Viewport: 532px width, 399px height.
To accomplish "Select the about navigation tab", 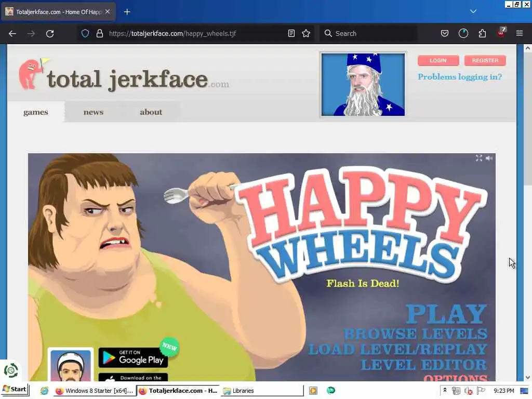I will 151,112.
